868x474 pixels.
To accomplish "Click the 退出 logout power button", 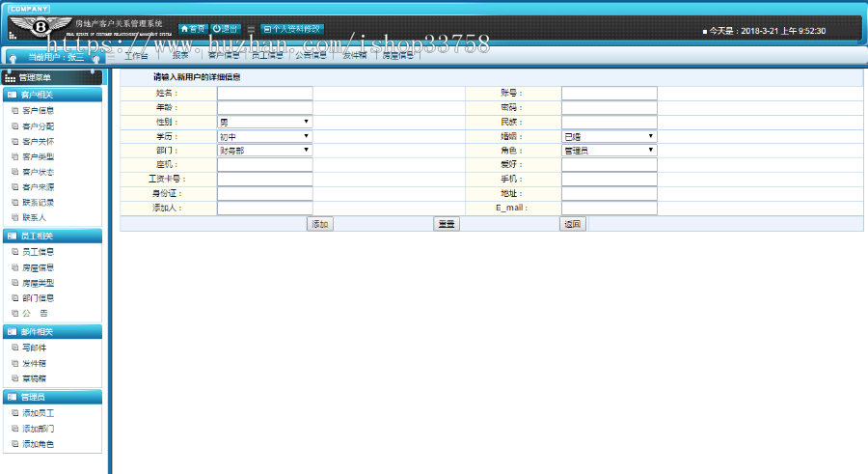I will tap(226, 29).
